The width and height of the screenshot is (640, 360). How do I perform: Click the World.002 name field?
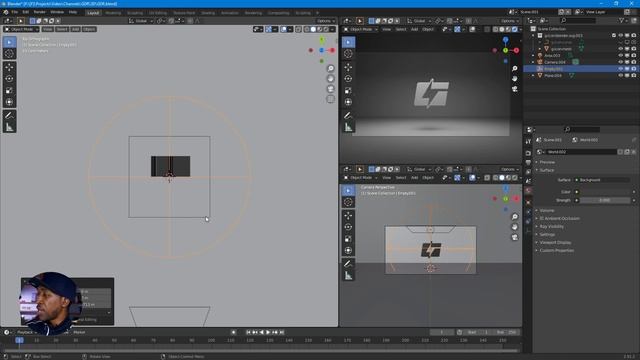(581, 152)
